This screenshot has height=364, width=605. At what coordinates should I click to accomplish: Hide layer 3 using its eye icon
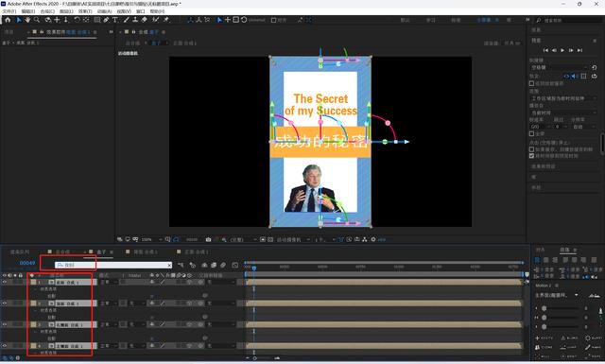pyautogui.click(x=5, y=324)
